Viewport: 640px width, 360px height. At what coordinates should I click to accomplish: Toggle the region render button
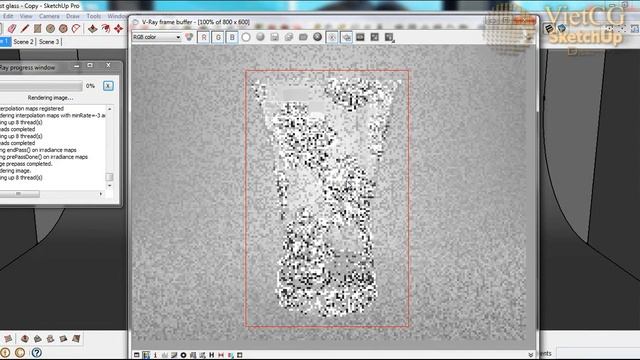coord(347,37)
